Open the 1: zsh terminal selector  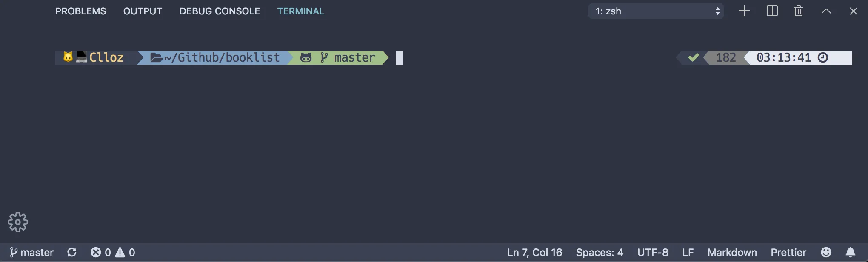[655, 11]
